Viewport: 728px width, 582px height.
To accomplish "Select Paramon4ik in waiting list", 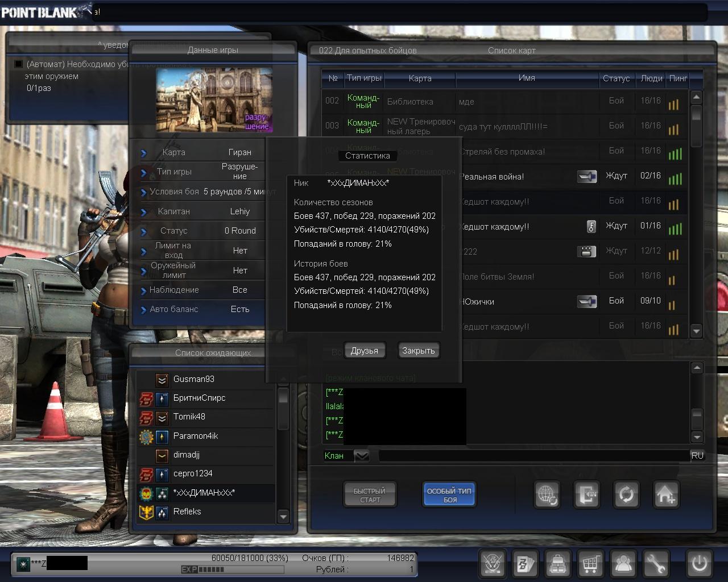I will click(x=206, y=436).
